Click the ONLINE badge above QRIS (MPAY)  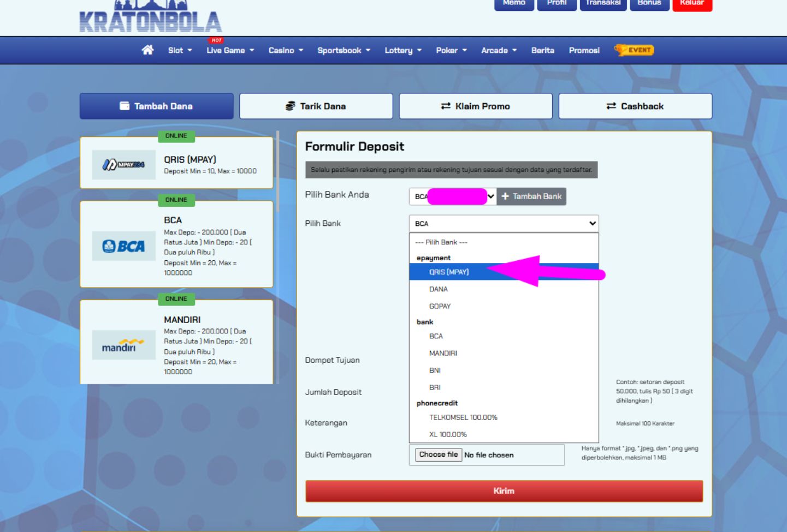coord(176,136)
